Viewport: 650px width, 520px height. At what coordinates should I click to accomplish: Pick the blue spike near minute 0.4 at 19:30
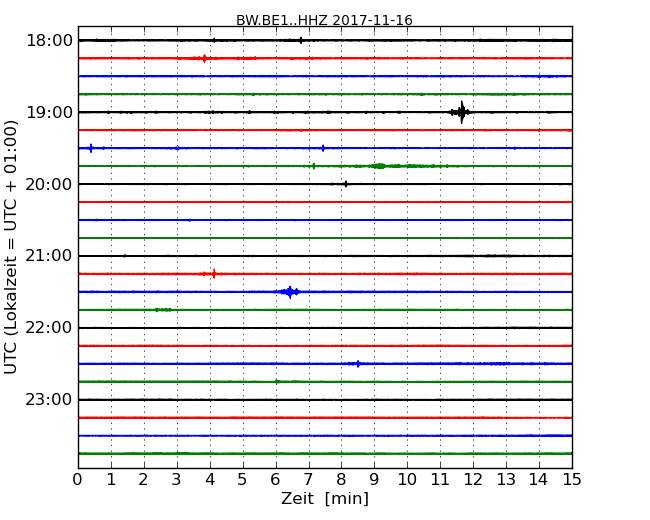tap(91, 148)
